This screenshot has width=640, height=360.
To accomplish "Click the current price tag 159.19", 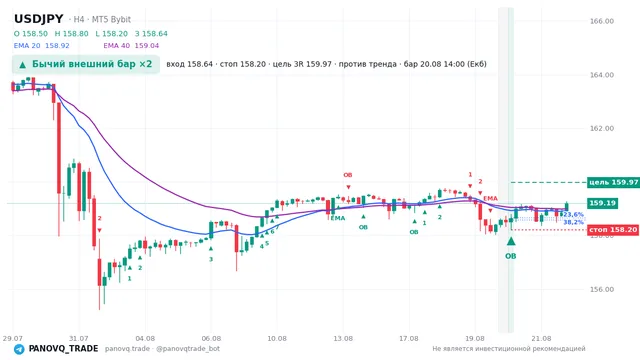I will click(602, 203).
